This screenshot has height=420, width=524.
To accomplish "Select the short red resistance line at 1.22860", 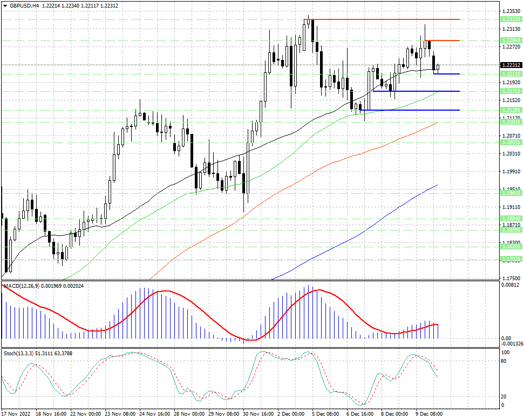I will [x=442, y=40].
